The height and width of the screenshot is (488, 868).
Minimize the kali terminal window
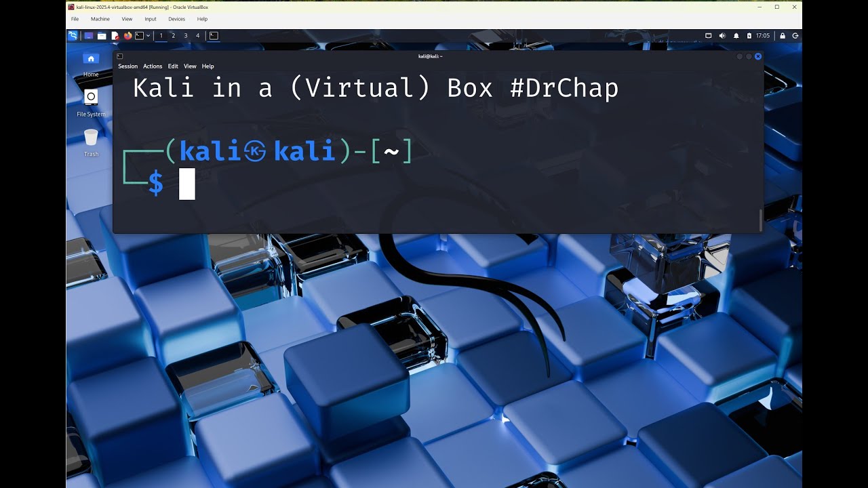pos(740,56)
